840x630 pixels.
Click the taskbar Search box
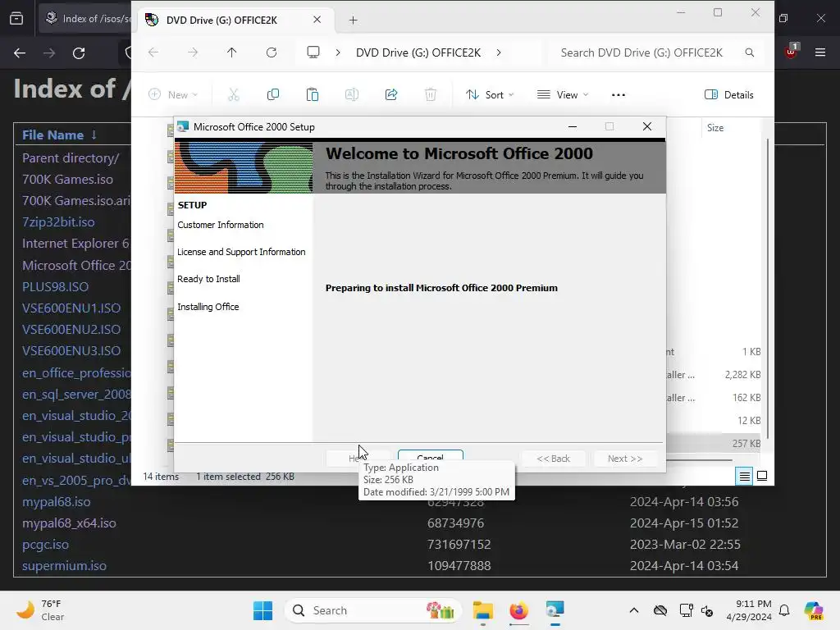[373, 610]
